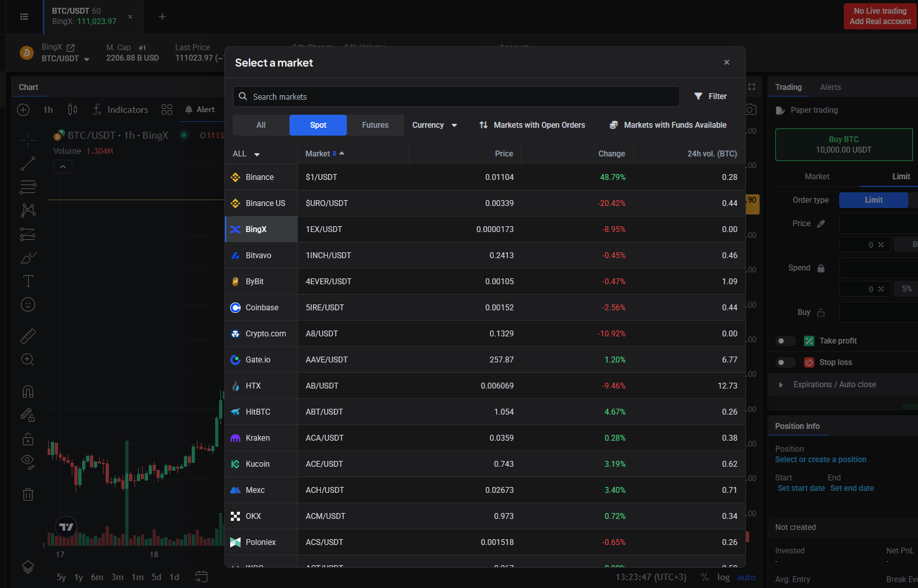This screenshot has width=918, height=588.
Task: Toggle stay in drawing mode
Action: point(28,415)
